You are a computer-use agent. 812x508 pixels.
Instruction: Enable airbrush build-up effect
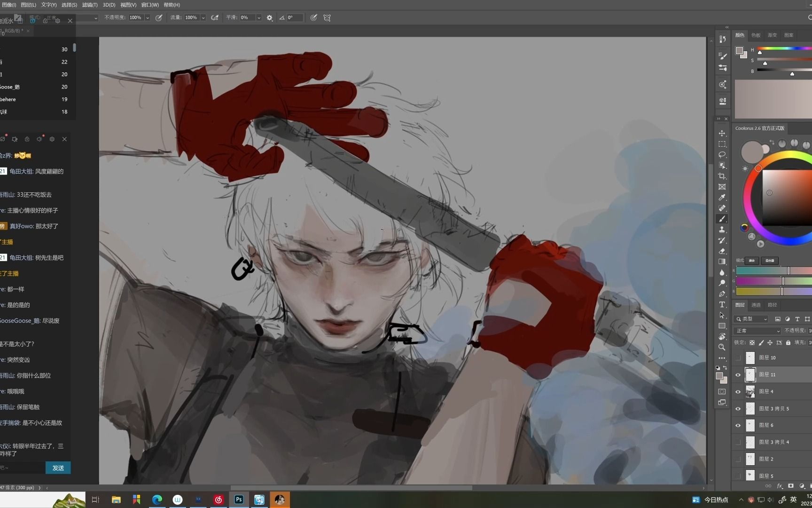(215, 18)
